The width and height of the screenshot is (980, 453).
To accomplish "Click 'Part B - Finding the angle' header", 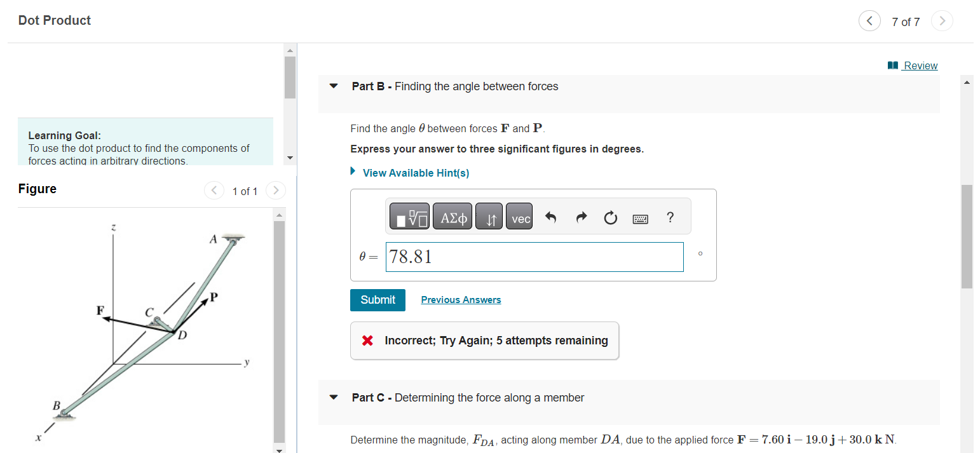I will point(455,86).
